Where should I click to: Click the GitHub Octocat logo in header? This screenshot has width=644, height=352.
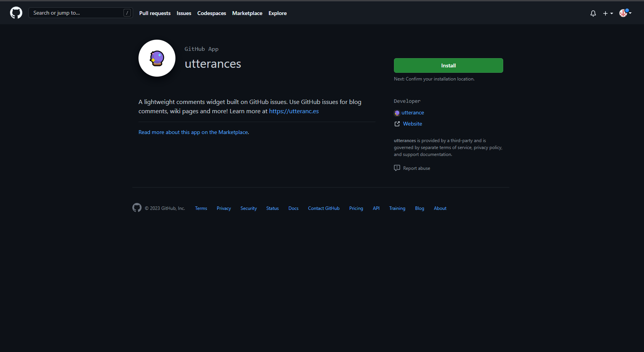tap(16, 13)
